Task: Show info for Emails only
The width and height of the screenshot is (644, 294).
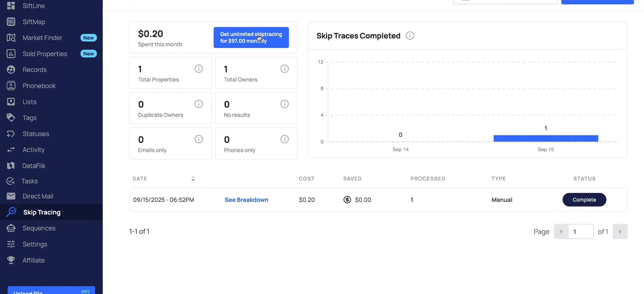Action: pos(199,139)
